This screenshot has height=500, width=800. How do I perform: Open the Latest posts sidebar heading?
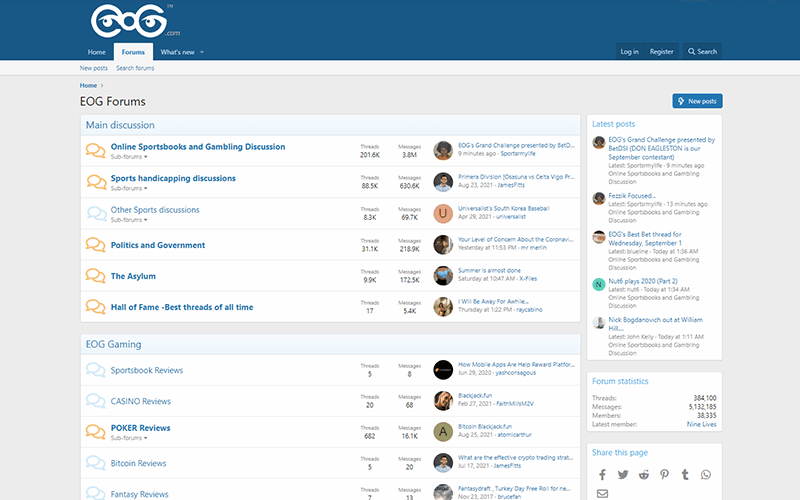[613, 124]
